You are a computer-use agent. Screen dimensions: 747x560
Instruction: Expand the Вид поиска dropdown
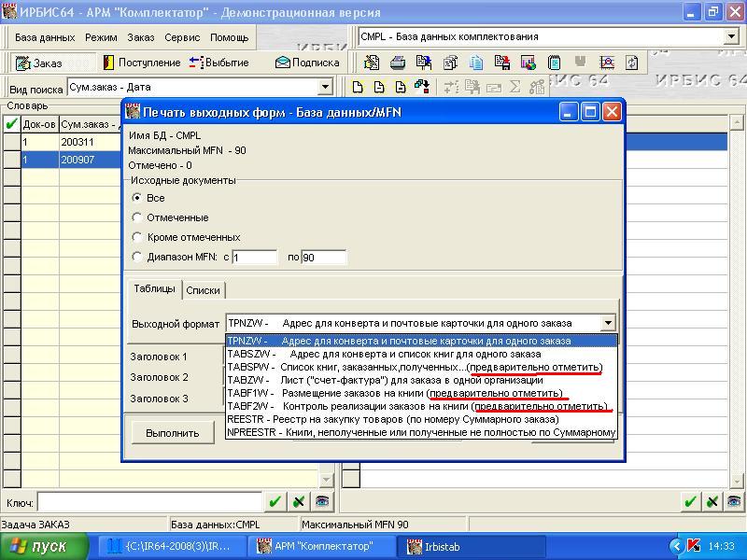click(x=325, y=87)
